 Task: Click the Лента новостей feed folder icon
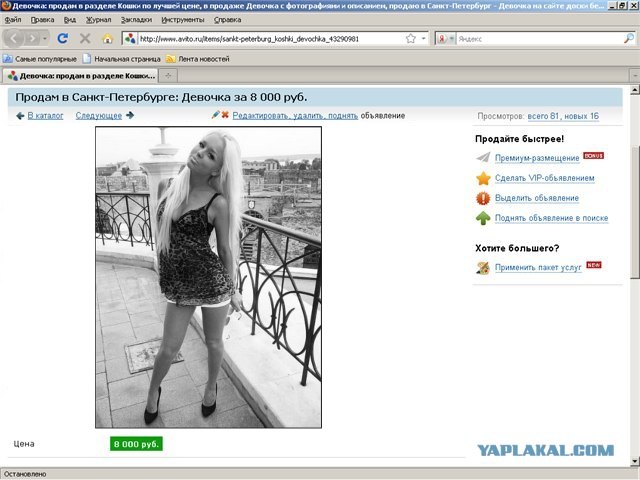pos(171,59)
